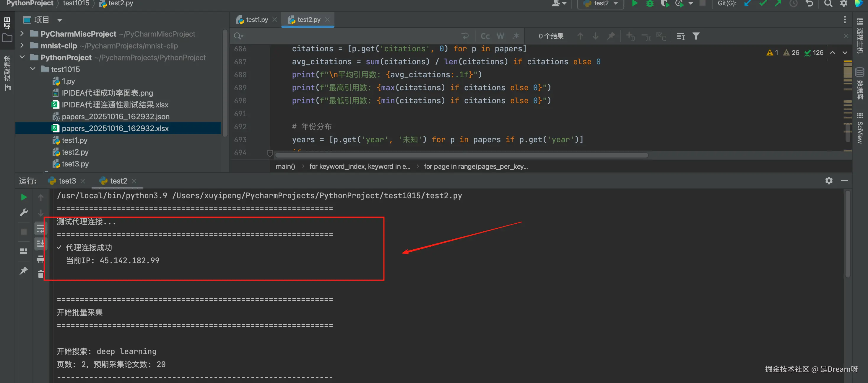The height and width of the screenshot is (383, 868).
Task: Click the green Debug bug icon
Action: pyautogui.click(x=650, y=3)
